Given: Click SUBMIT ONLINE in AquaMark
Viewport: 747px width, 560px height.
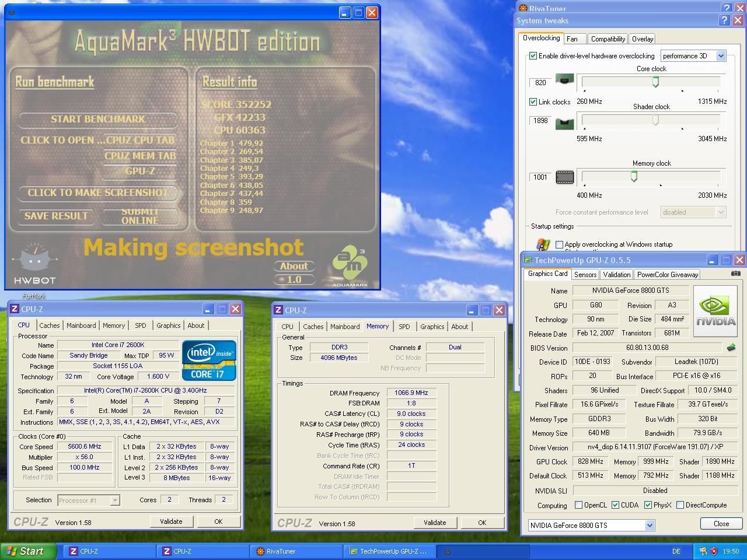Looking at the screenshot, I should pyautogui.click(x=140, y=216).
